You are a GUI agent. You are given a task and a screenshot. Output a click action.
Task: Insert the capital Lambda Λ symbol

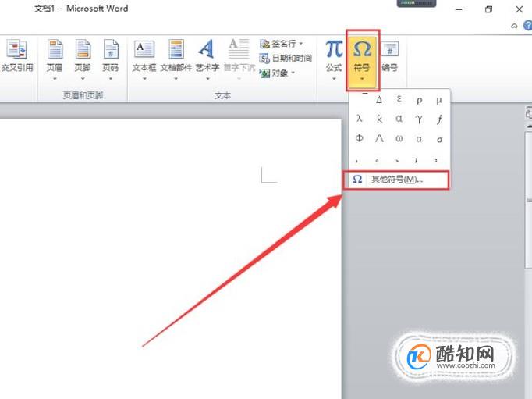click(x=379, y=138)
